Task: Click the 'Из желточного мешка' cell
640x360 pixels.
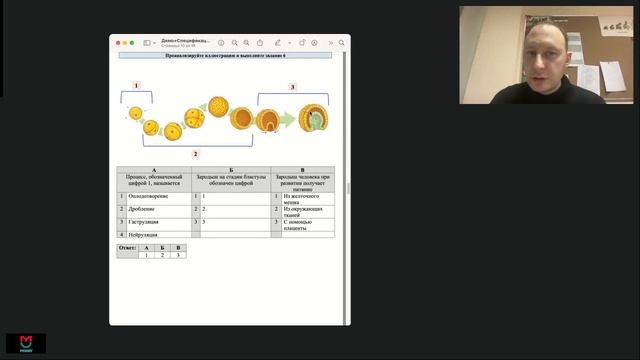Action: pos(308,199)
